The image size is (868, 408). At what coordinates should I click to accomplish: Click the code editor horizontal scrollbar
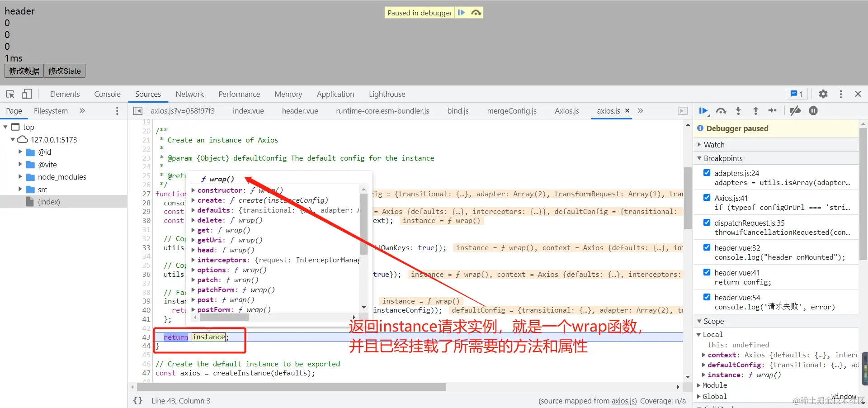[x=292, y=387]
